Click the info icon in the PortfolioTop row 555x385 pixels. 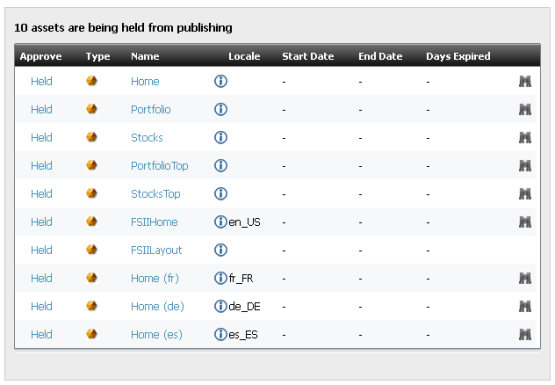click(x=221, y=166)
